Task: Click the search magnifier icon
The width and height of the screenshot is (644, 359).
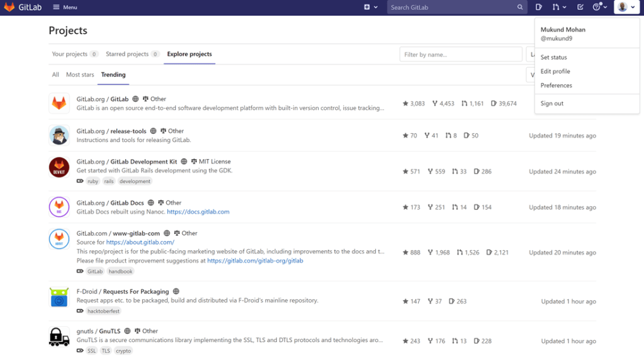Action: 520,8
